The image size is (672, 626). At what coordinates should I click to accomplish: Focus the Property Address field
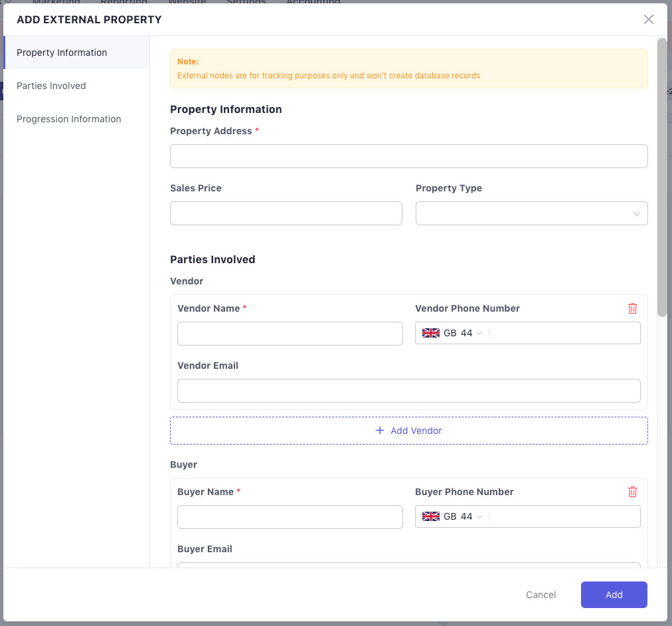point(408,156)
